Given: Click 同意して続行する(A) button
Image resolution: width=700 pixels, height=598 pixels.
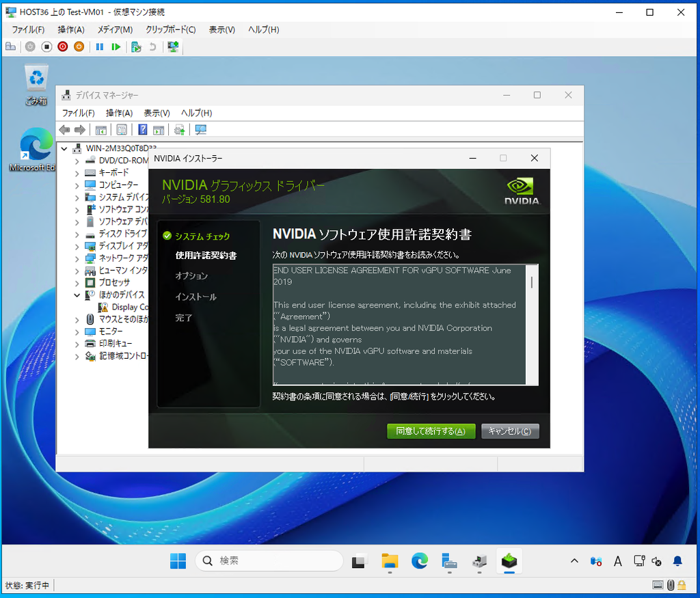Looking at the screenshot, I should click(431, 431).
